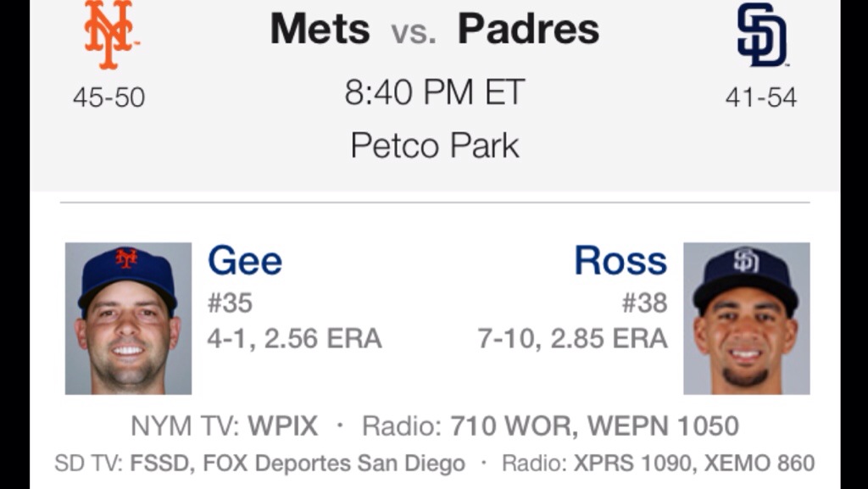Choose FSSD, FOX Deportes San Diego TV listing
This screenshot has width=868, height=489.
(x=298, y=464)
